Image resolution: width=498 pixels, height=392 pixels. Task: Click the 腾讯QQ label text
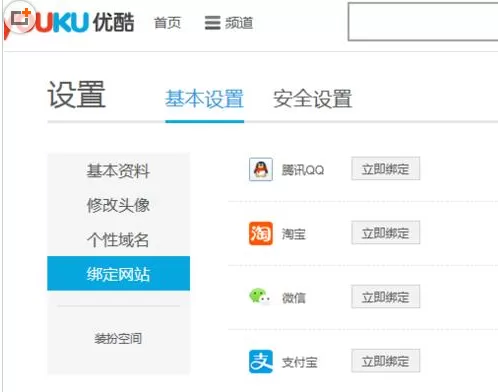pyautogui.click(x=303, y=170)
